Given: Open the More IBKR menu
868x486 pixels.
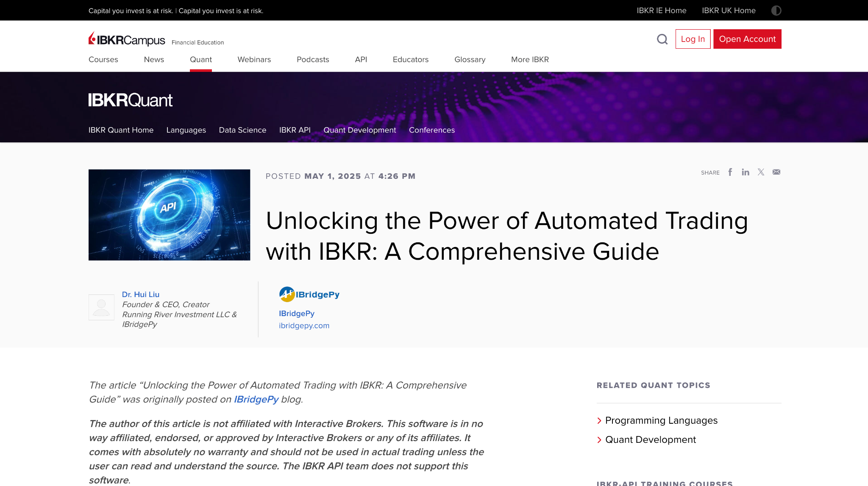Looking at the screenshot, I should (530, 59).
